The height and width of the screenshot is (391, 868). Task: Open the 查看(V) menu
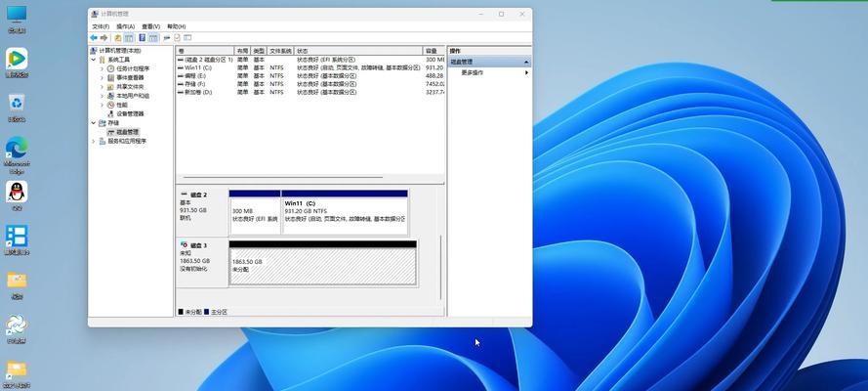150,26
